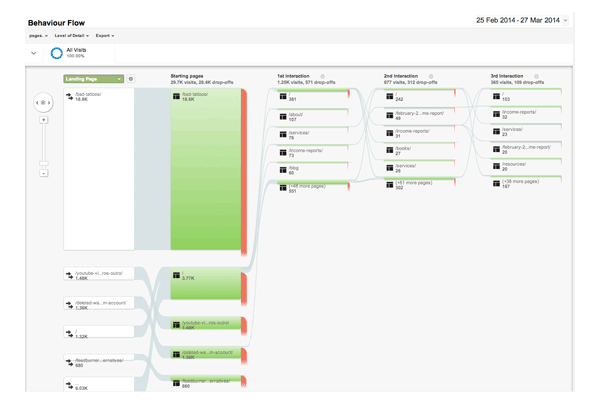The image size is (600, 405).
Task: Click the page icon on /deleted-wa...m-account/ starting node
Action: point(176,354)
